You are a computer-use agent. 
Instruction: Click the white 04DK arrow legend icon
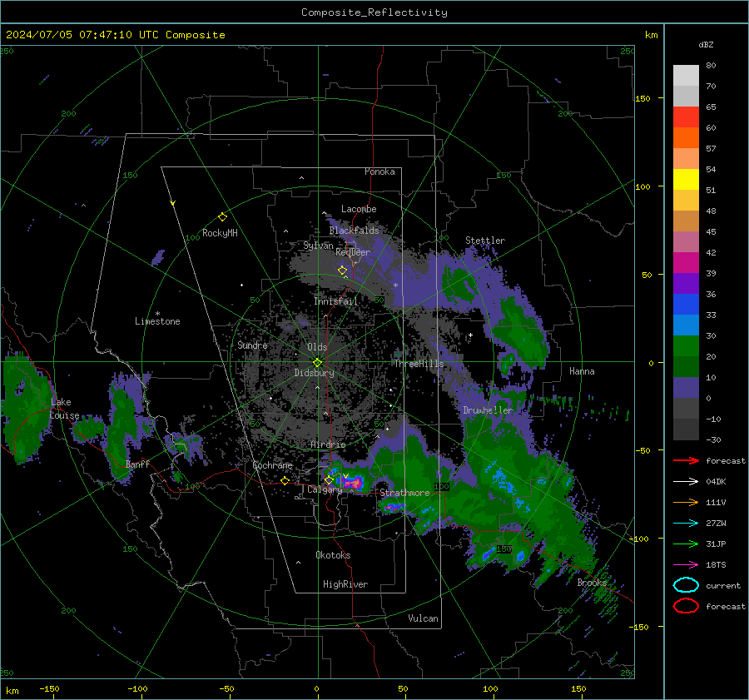coord(686,482)
